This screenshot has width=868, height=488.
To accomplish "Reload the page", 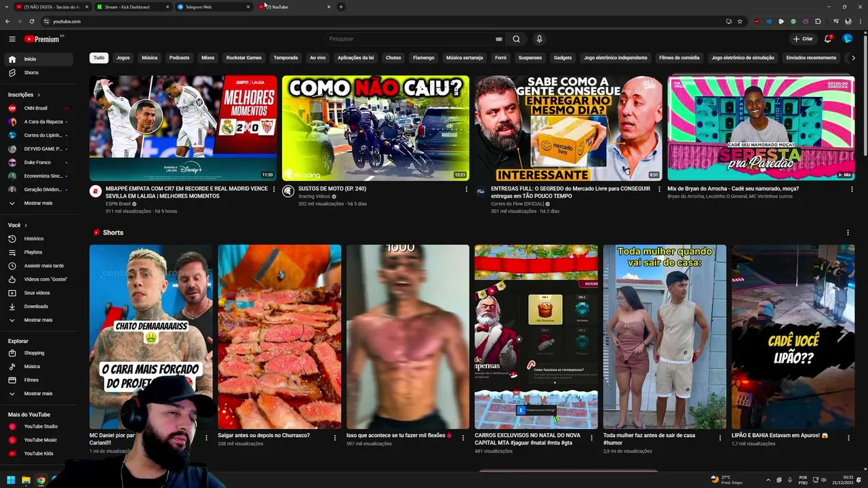I will point(31,21).
